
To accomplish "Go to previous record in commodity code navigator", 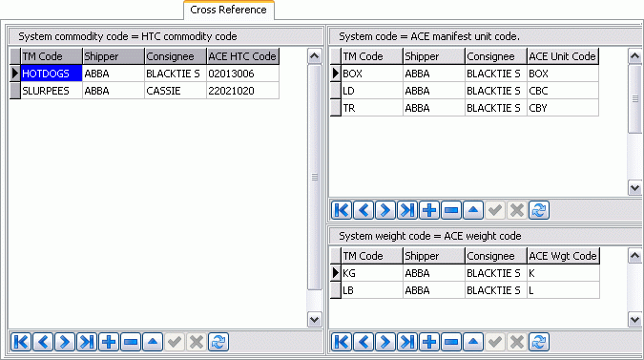I will click(x=43, y=342).
